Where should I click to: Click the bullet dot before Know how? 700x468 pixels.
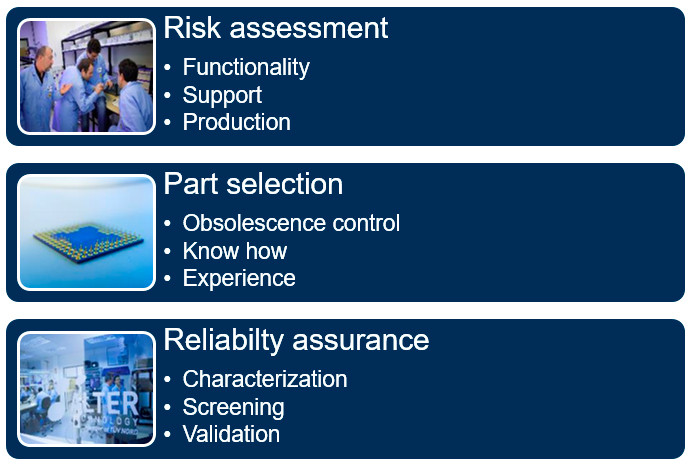[167, 251]
